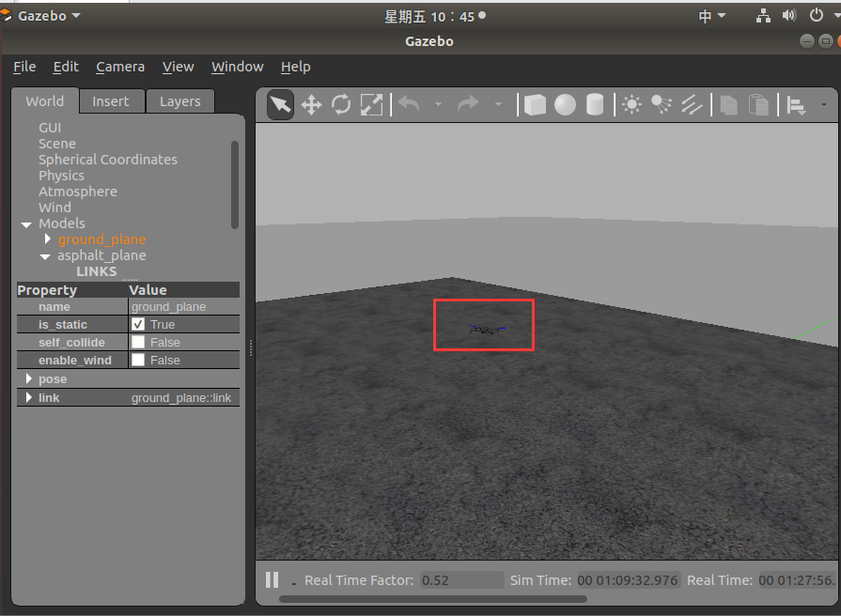Click the Sim Time value field

point(628,580)
